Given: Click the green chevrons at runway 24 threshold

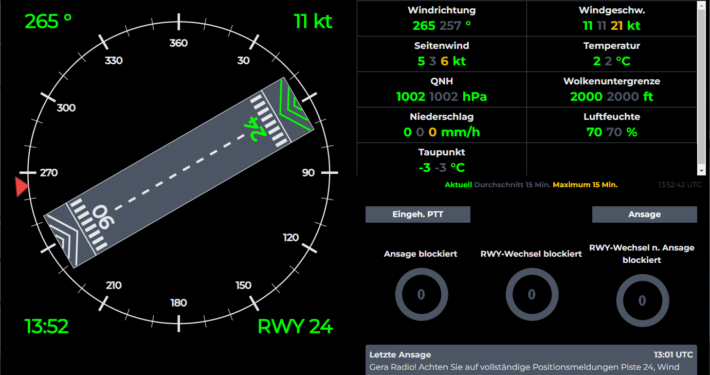Looking at the screenshot, I should pyautogui.click(x=295, y=105).
